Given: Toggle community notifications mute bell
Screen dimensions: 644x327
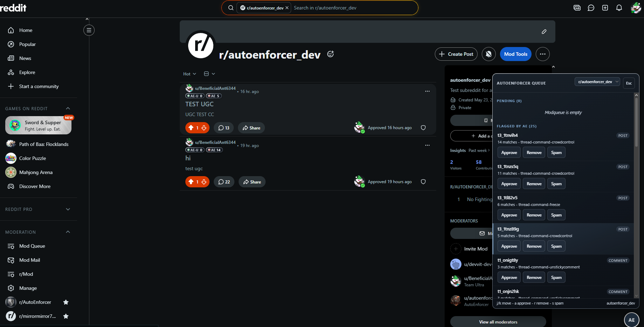Looking at the screenshot, I should (489, 54).
